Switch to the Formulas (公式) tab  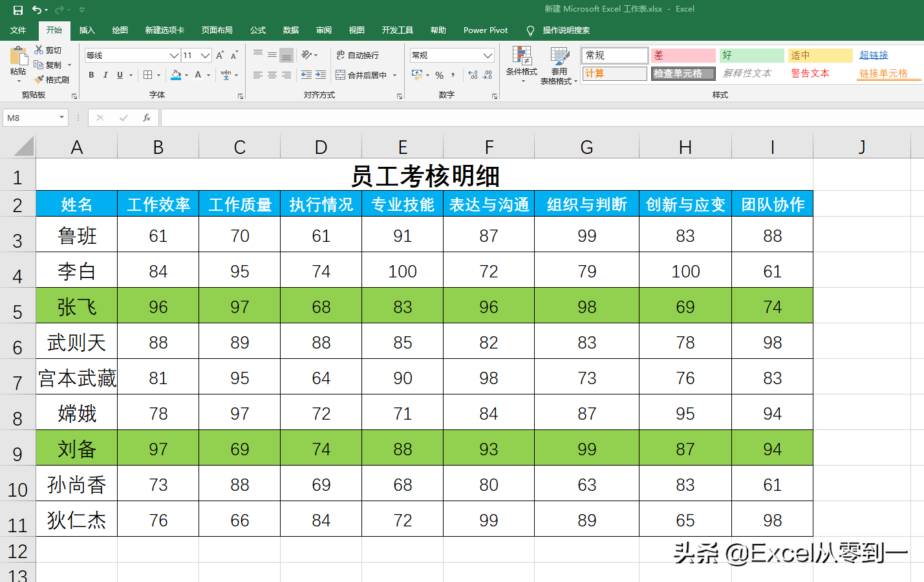point(258,30)
